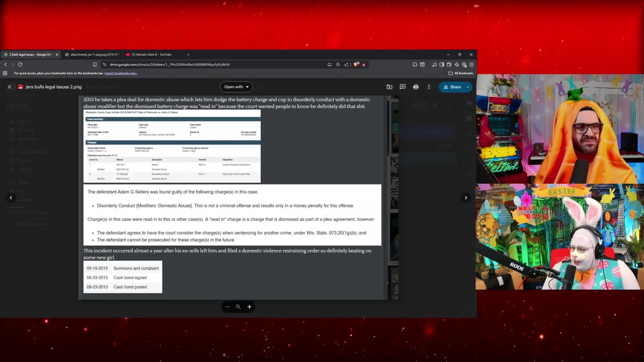644x362 pixels.
Task: Close the Drive image preview with X
Action: coord(9,87)
